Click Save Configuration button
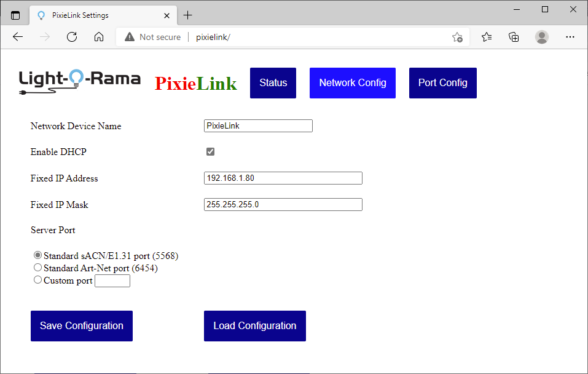The width and height of the screenshot is (588, 374). point(82,326)
